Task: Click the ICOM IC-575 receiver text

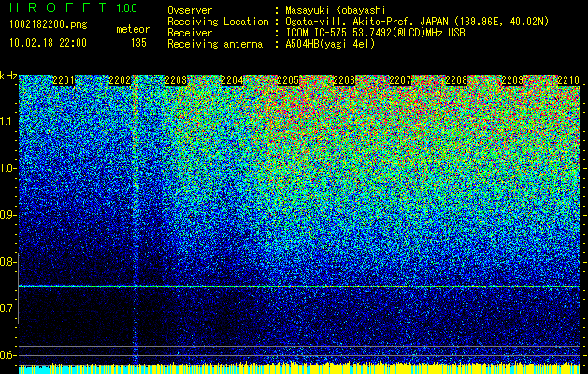Action: pos(375,33)
